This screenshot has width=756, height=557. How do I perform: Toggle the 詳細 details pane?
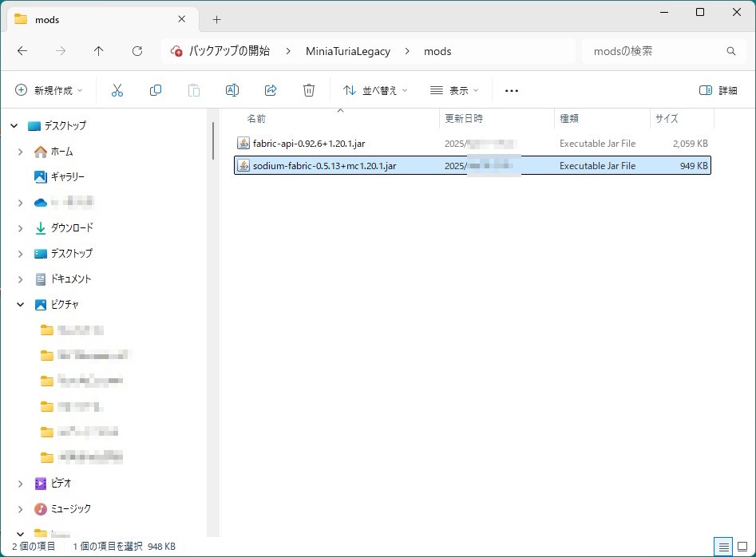coord(718,90)
